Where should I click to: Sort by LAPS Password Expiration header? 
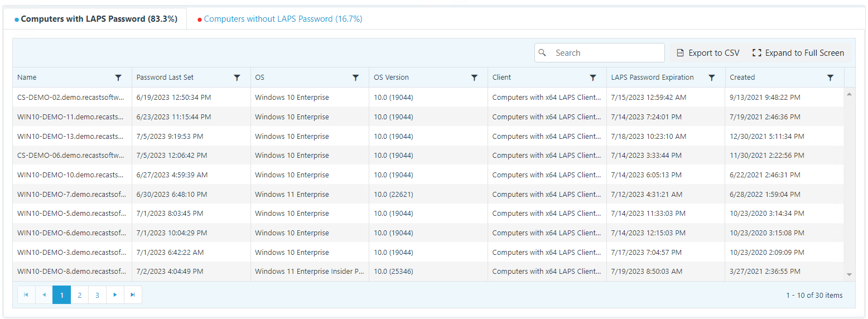653,78
